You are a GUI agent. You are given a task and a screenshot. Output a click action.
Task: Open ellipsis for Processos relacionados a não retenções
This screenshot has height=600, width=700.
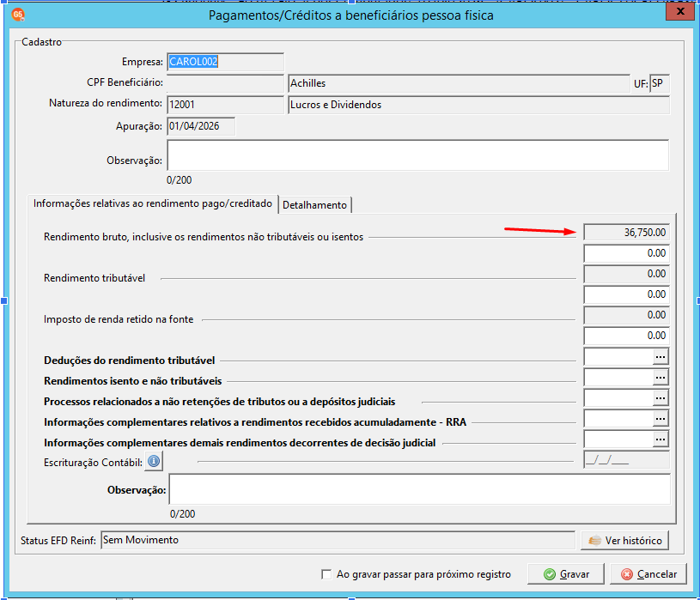pyautogui.click(x=660, y=398)
